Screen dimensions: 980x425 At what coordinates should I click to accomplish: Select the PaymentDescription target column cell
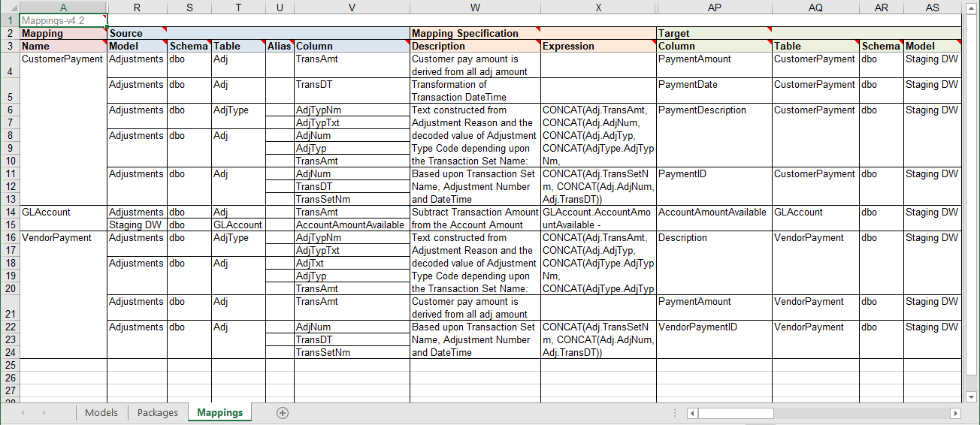tap(714, 110)
